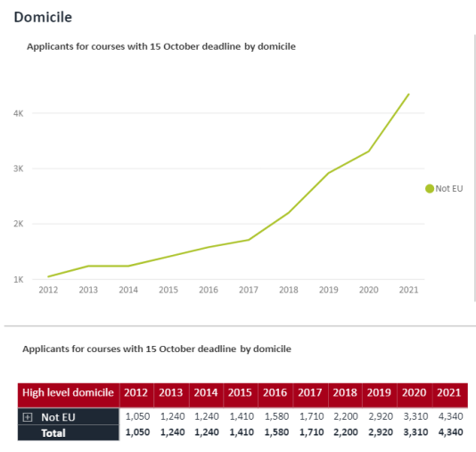
Task: Click the 4K label on the y-axis
Action: click(18, 113)
